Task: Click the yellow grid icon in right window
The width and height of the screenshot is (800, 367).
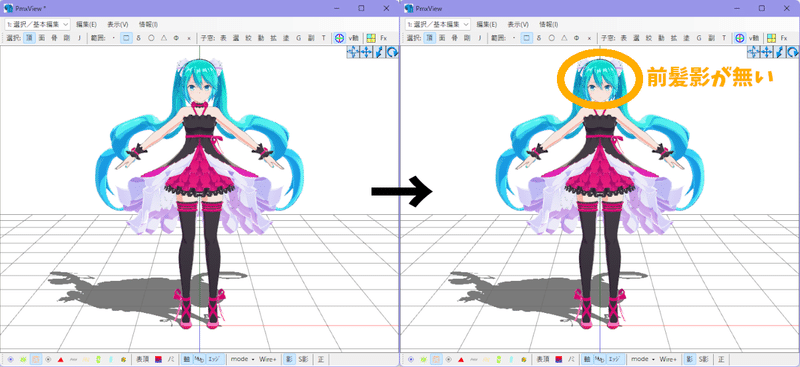Action: [x=771, y=38]
